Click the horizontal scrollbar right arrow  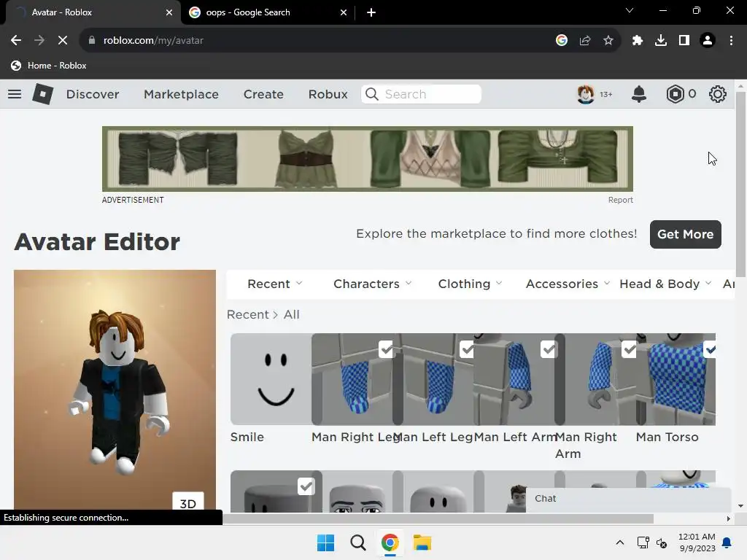(x=728, y=518)
